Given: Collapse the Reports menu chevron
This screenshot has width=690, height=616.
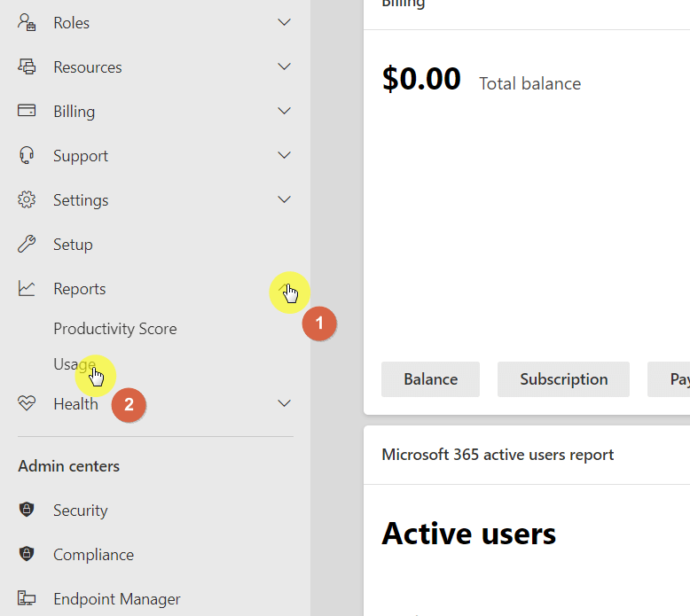Looking at the screenshot, I should (x=285, y=288).
